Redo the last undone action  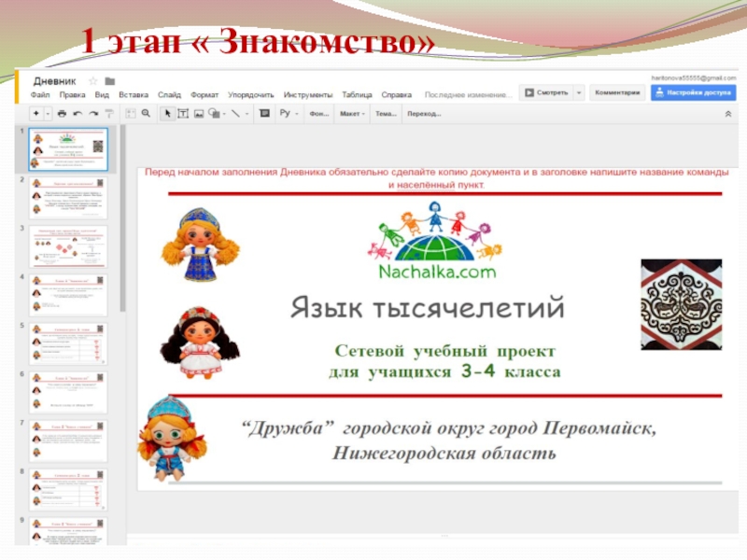coord(92,113)
